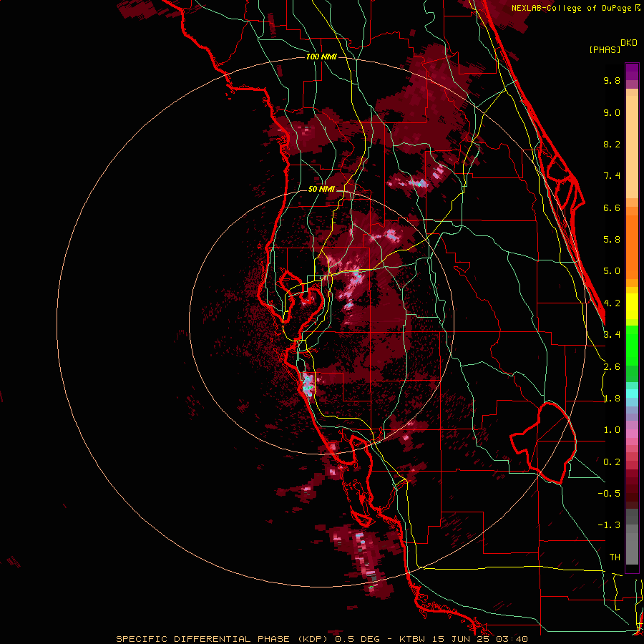Click the TH threshold label on the scale
Image resolution: width=644 pixels, height=644 pixels.
615,557
